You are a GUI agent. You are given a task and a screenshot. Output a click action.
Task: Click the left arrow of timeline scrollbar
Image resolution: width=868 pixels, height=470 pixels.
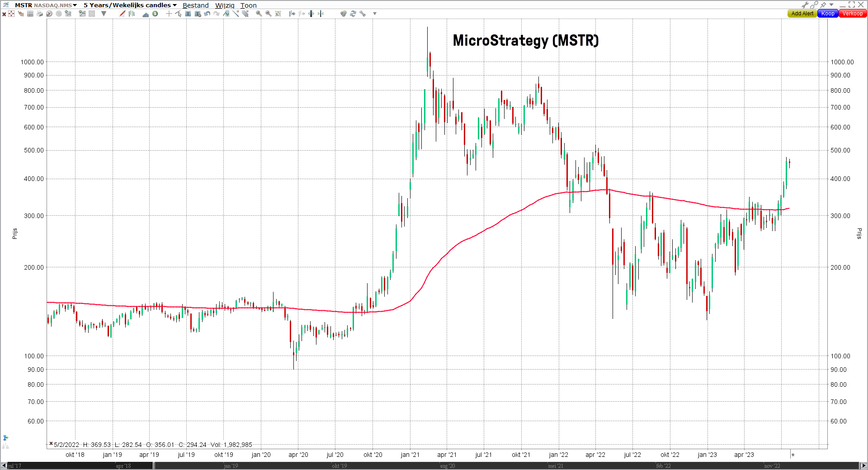(x=4, y=465)
